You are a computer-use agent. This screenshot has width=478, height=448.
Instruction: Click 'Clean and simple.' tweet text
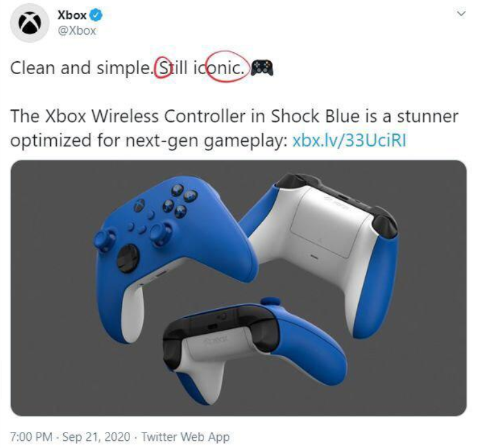(81, 68)
